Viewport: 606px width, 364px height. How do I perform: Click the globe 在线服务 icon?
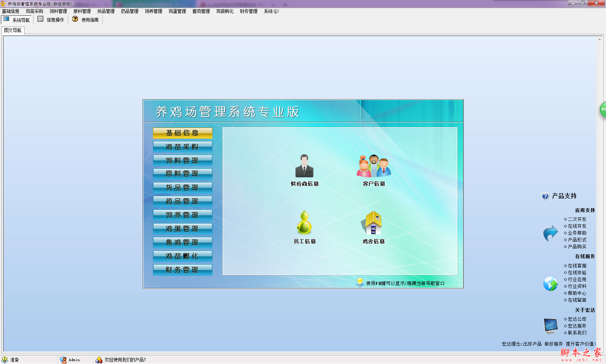[550, 284]
